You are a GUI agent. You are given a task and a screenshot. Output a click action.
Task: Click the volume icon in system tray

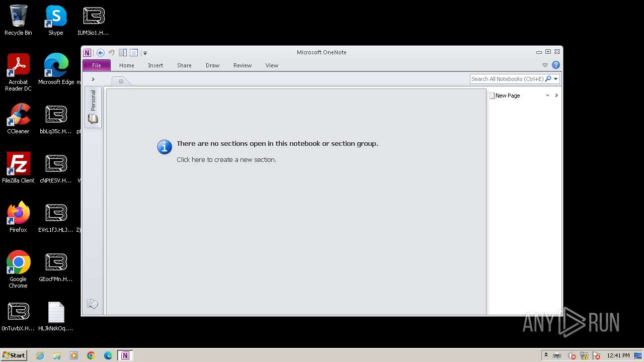tap(572, 356)
